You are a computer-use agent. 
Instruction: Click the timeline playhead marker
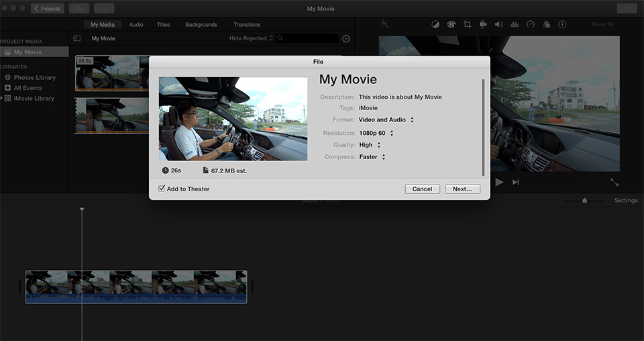[82, 210]
